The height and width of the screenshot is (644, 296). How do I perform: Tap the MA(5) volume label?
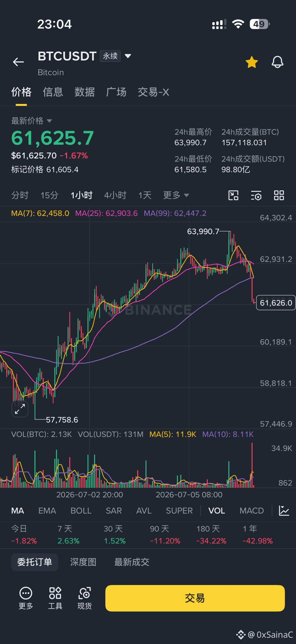[x=173, y=434]
